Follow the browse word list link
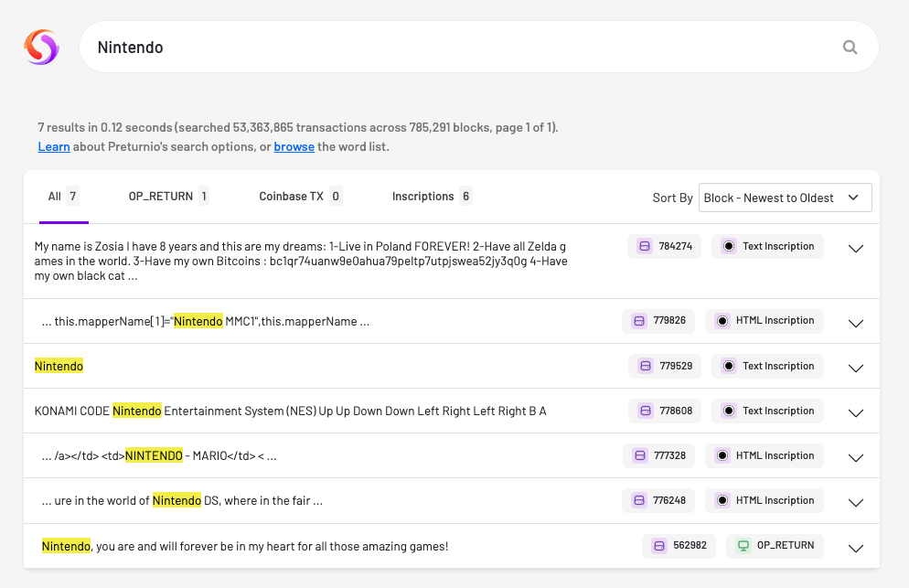Viewport: 909px width, 588px height. pyautogui.click(x=294, y=147)
